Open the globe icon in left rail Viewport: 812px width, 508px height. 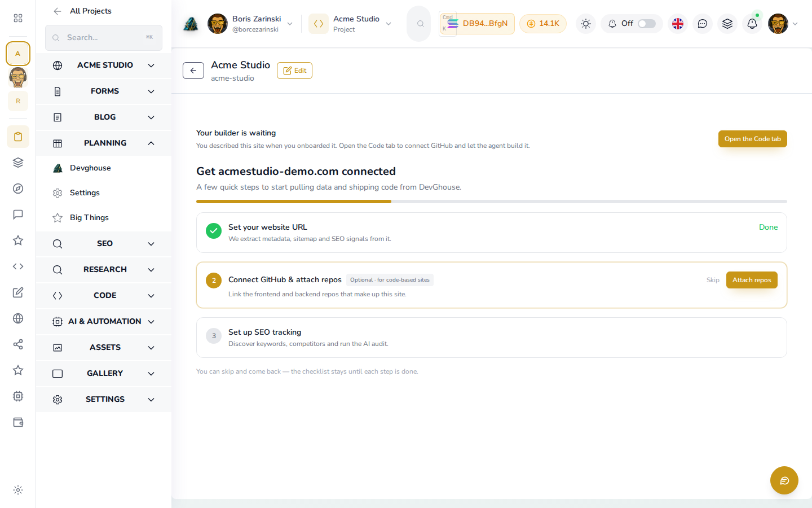pos(18,318)
